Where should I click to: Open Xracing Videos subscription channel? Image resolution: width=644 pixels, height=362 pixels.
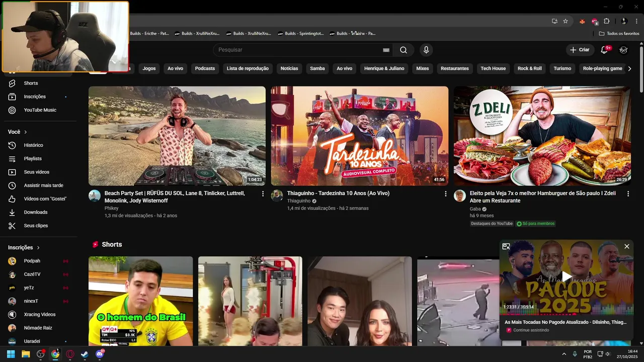point(39,315)
